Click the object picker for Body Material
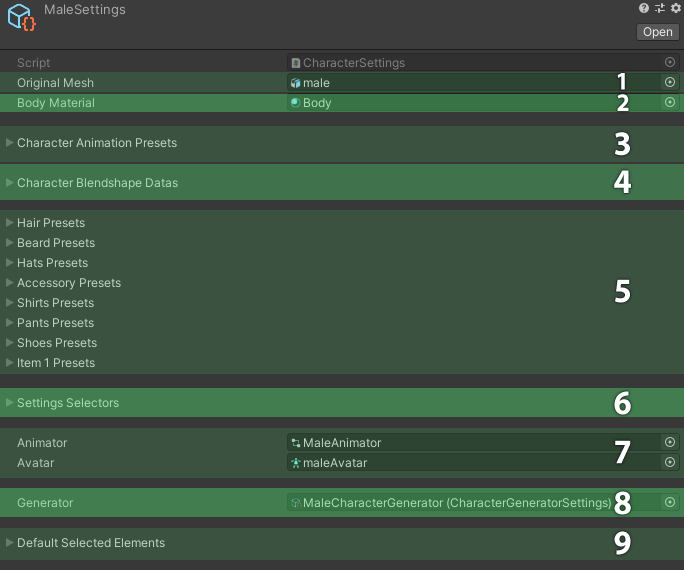 (x=670, y=102)
